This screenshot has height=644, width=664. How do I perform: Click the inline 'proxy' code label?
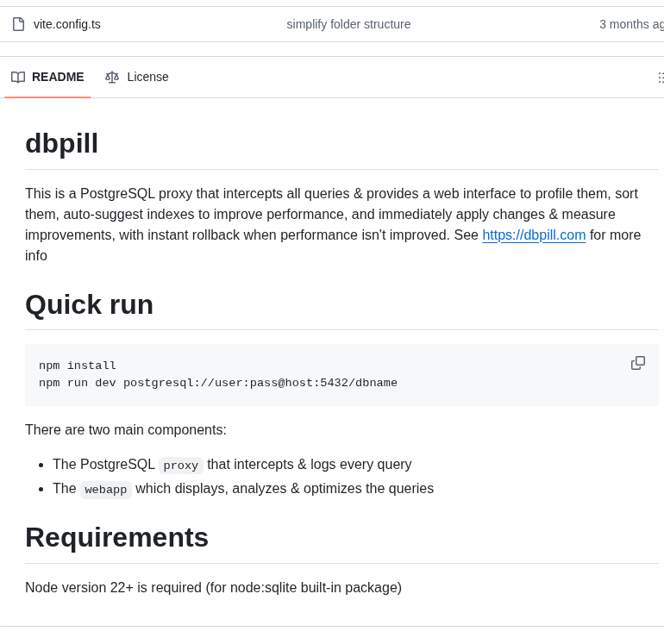point(181,466)
